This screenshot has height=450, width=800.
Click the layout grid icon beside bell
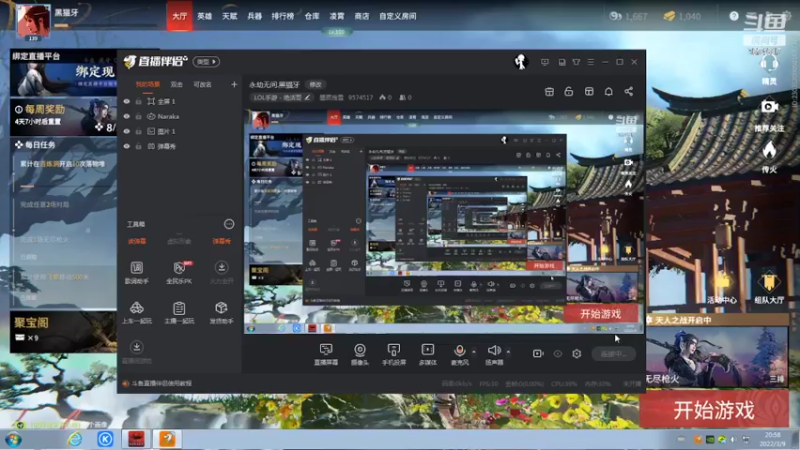pos(589,91)
